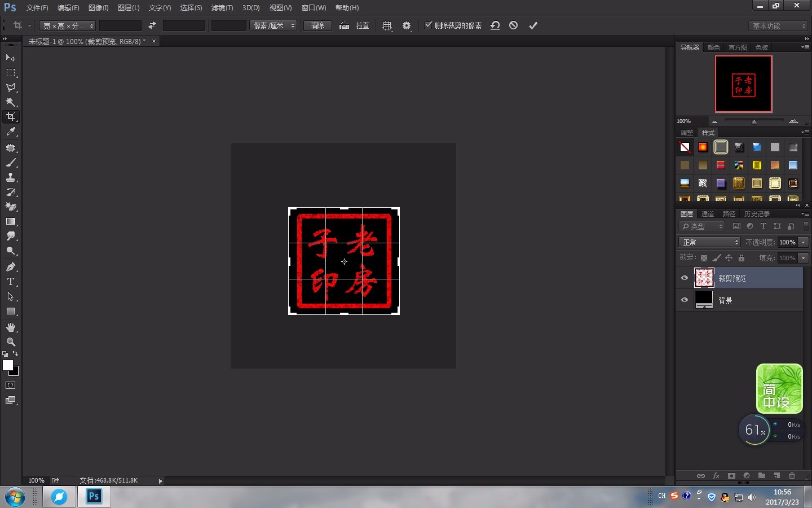This screenshot has width=812, height=508.
Task: Open crop ratio preset dropdown
Action: [68, 26]
